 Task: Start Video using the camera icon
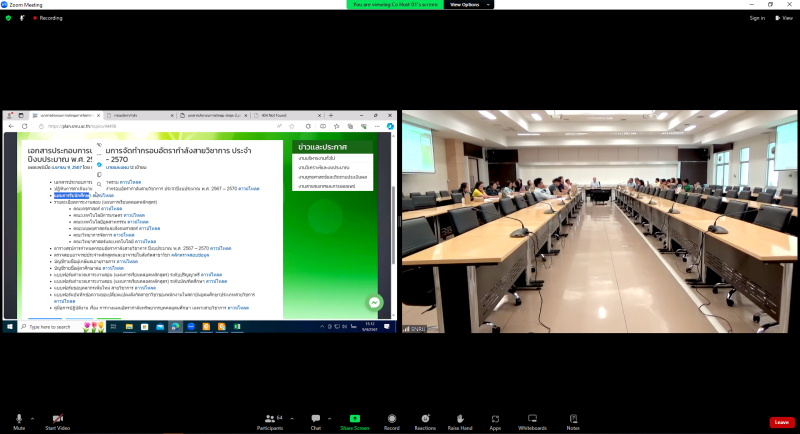point(57,418)
